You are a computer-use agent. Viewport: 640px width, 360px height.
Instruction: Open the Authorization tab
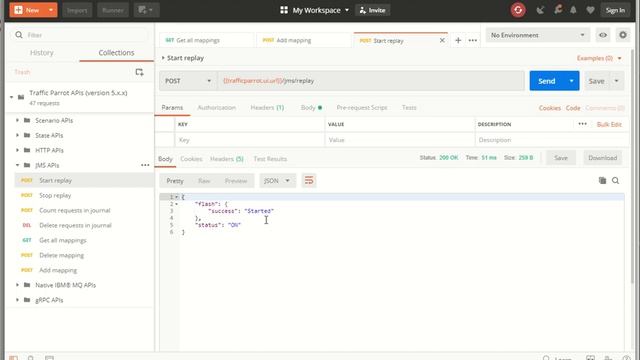click(216, 108)
